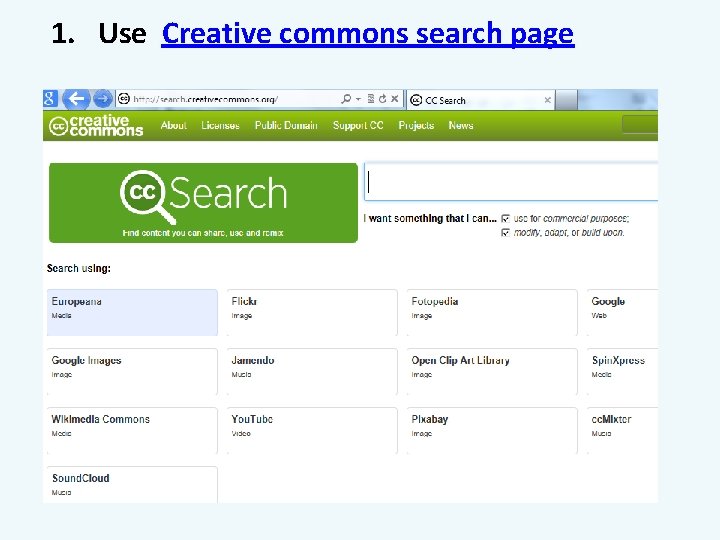Open the Licenses menu item
720x540 pixels.
[x=220, y=125]
